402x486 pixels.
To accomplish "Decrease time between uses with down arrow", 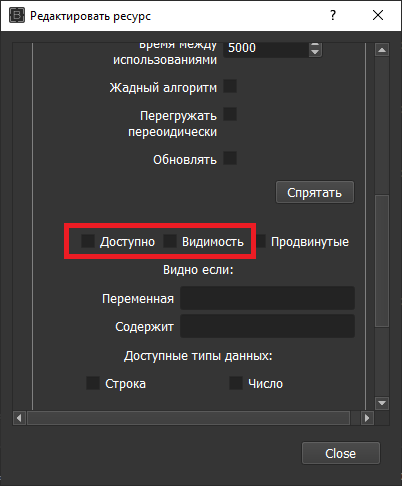I will (315, 53).
